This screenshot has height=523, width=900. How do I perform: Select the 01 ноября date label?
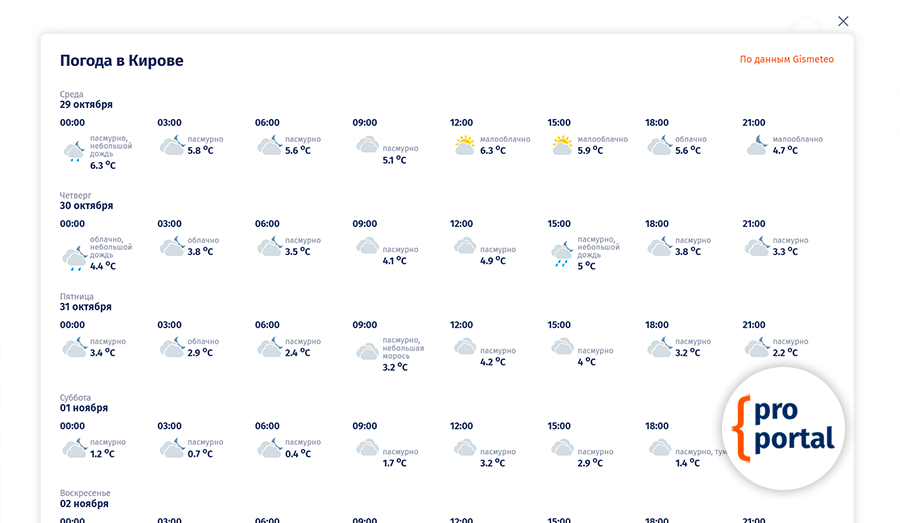pyautogui.click(x=84, y=408)
